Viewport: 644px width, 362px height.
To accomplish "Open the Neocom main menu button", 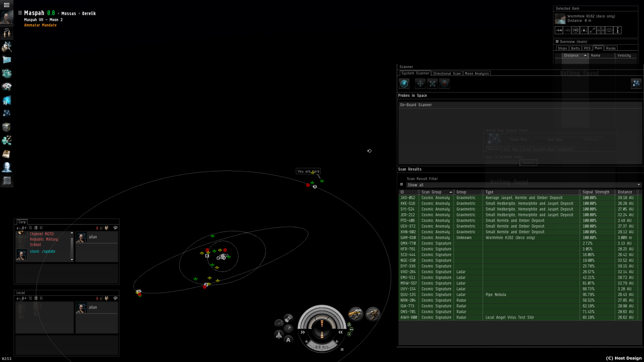I will (6, 5).
